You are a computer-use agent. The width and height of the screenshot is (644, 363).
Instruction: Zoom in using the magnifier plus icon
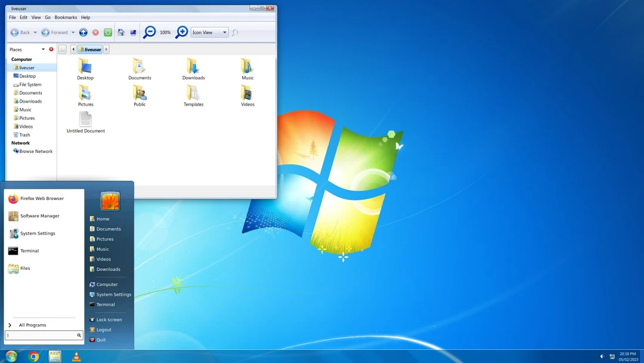tap(181, 32)
